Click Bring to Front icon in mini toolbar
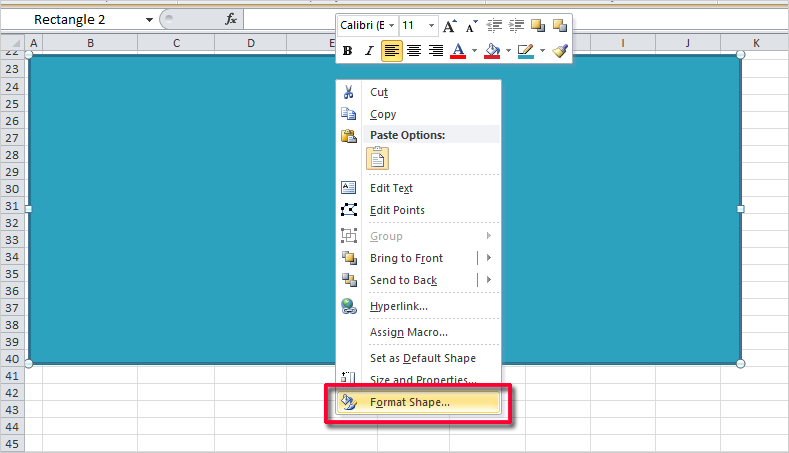The height and width of the screenshot is (453, 789). pos(538,26)
